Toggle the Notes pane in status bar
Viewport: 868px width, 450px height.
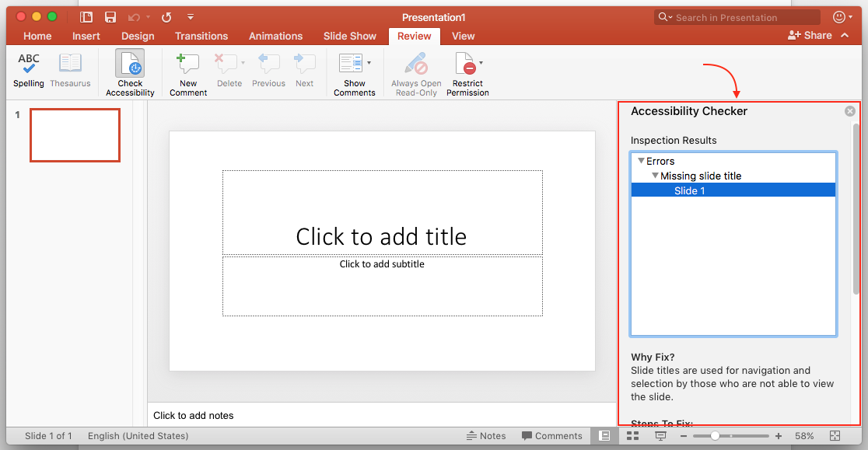[486, 436]
